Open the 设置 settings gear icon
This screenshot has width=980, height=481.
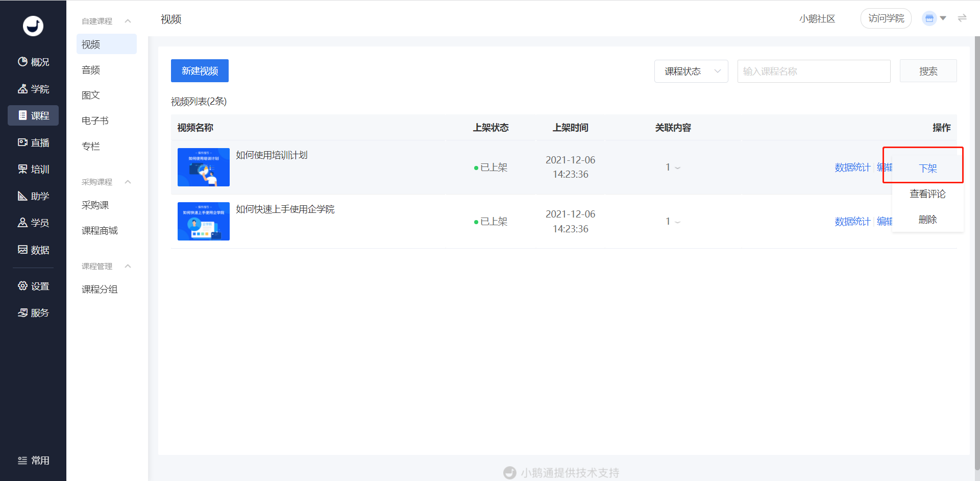pos(23,286)
